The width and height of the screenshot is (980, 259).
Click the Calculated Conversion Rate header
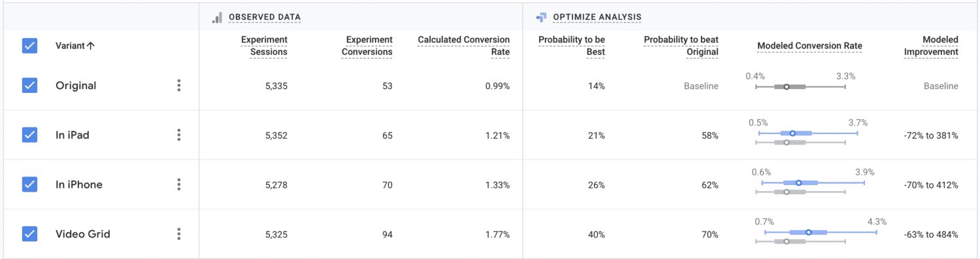(464, 46)
